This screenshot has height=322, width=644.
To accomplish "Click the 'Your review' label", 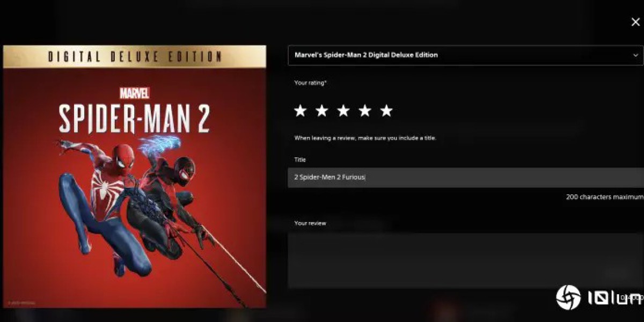I will (310, 223).
